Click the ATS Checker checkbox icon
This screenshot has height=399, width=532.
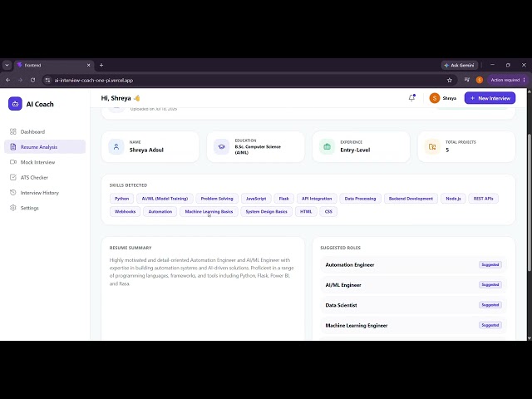pyautogui.click(x=13, y=177)
